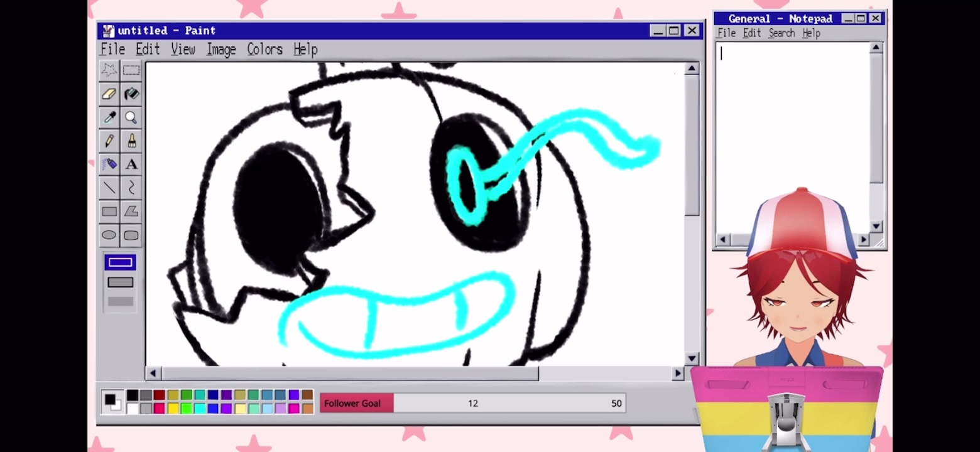Image resolution: width=980 pixels, height=452 pixels.
Task: Choose the Rounded Rectangle tool
Action: coord(131,235)
